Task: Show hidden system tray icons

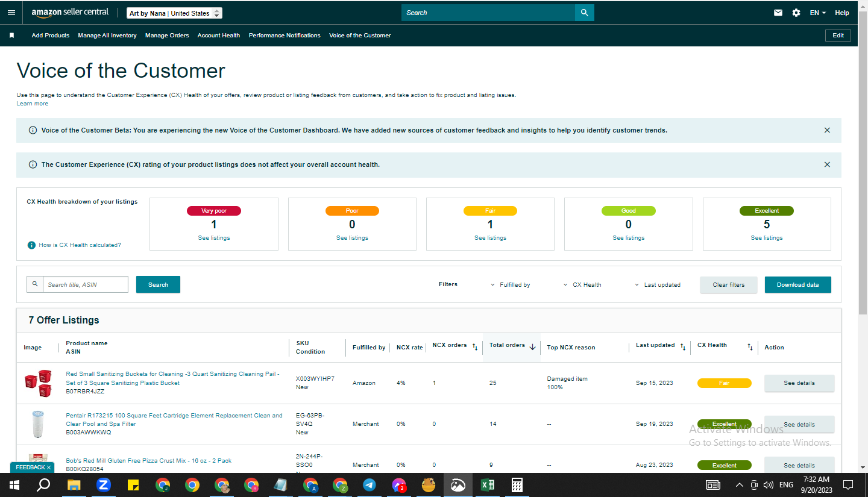Action: pos(740,485)
